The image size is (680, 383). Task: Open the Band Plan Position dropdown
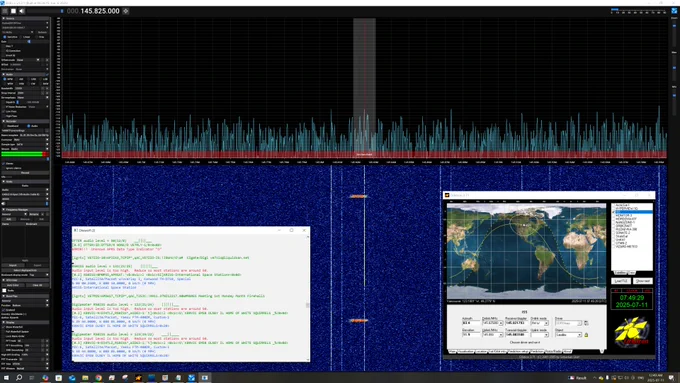click(x=30, y=305)
